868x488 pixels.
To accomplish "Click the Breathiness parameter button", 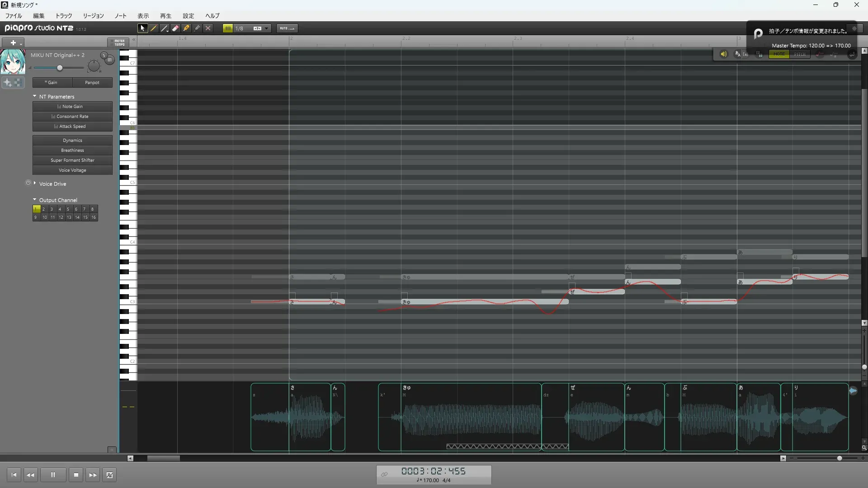I will (72, 150).
